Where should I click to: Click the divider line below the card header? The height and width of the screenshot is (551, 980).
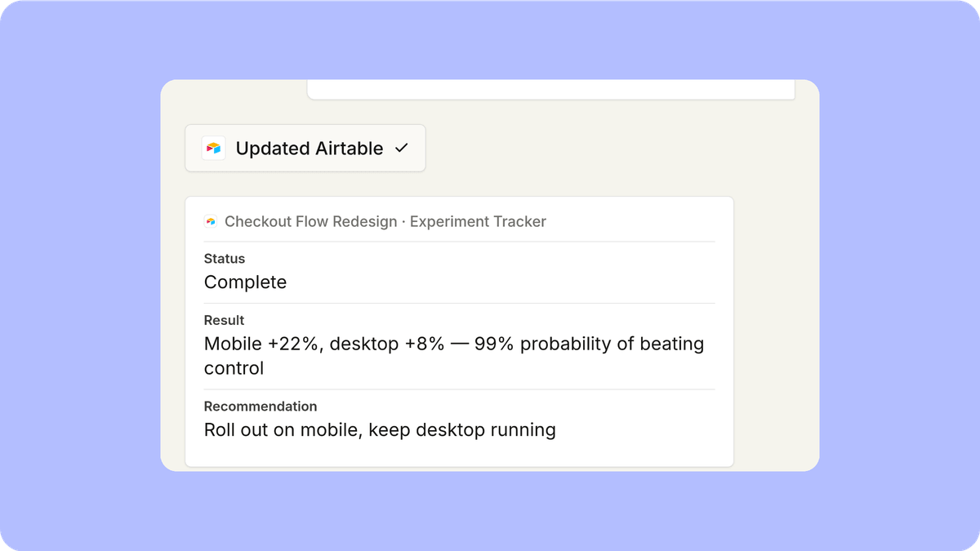459,242
